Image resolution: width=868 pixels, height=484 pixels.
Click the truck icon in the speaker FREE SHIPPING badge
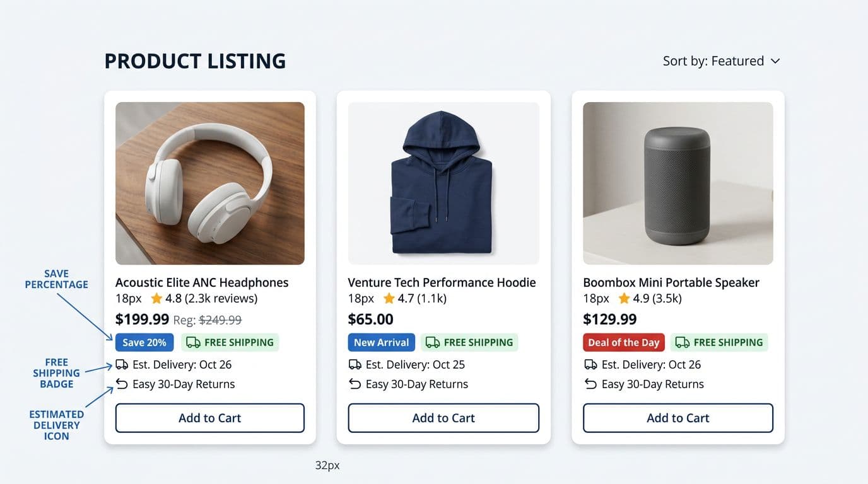tap(682, 342)
